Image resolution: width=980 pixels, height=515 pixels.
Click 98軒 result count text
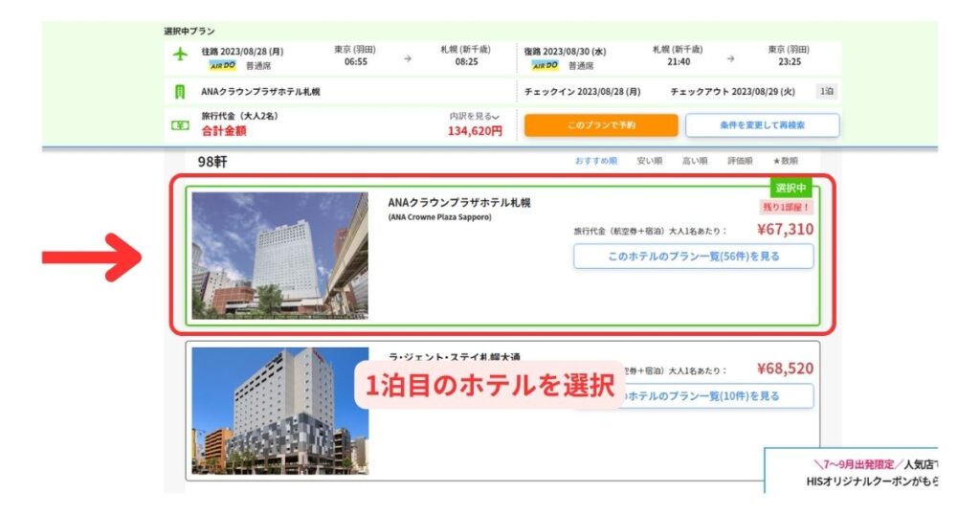212,162
